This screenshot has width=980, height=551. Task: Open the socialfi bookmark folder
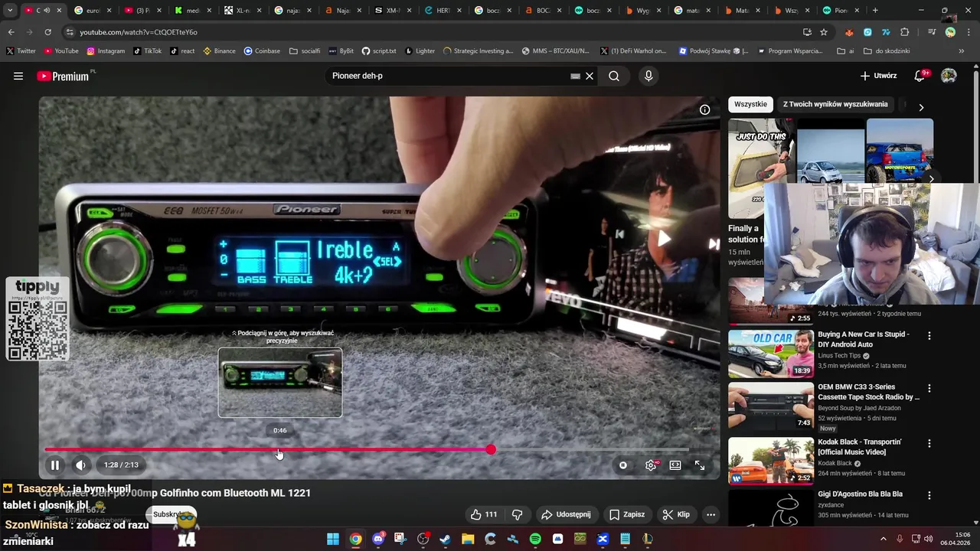305,51
